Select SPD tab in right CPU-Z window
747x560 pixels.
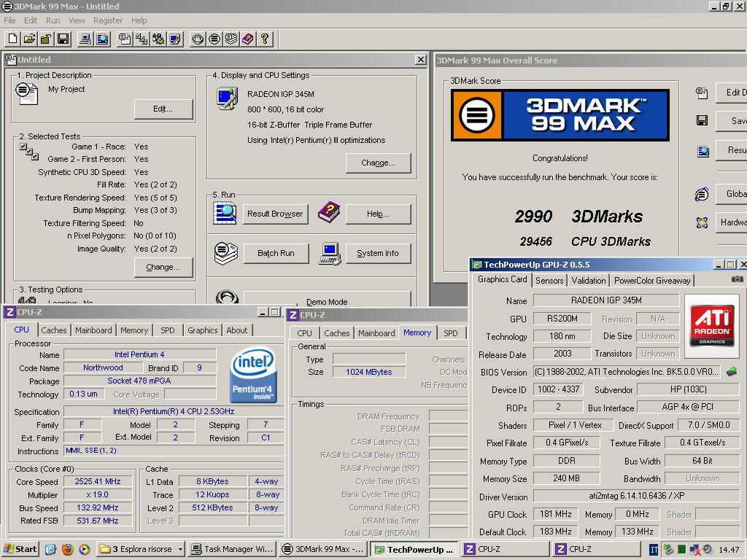pos(451,332)
